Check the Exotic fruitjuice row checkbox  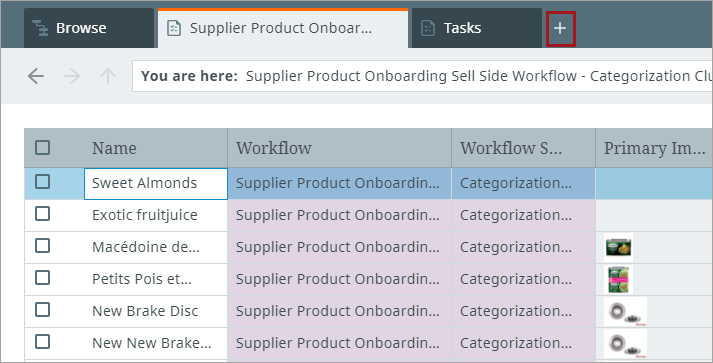(43, 214)
